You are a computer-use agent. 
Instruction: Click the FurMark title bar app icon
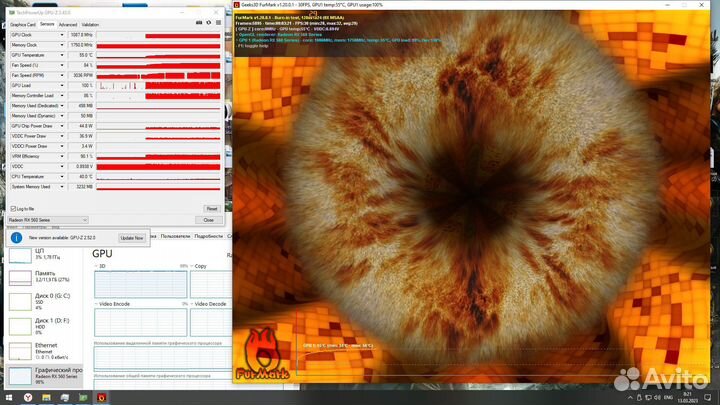[237, 5]
